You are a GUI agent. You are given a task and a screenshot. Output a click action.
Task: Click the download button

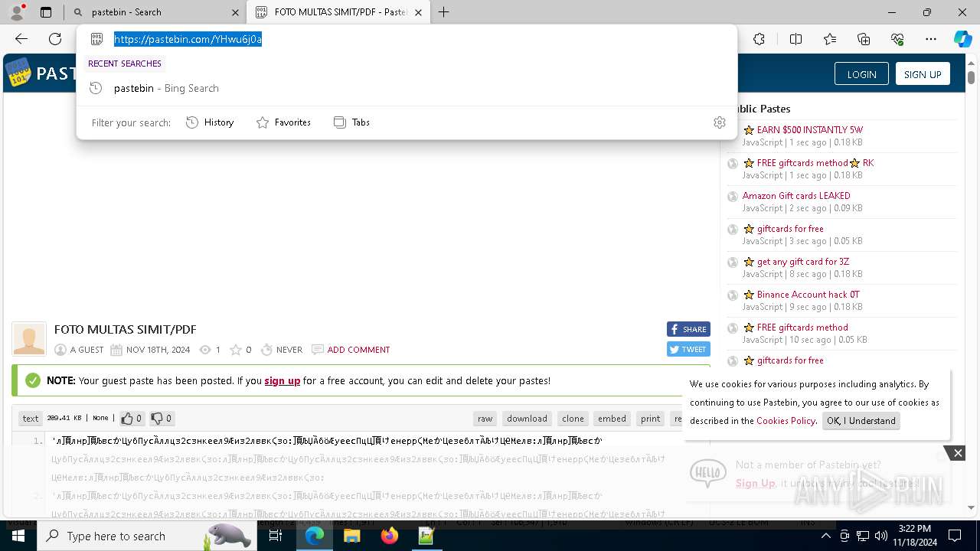[527, 419]
